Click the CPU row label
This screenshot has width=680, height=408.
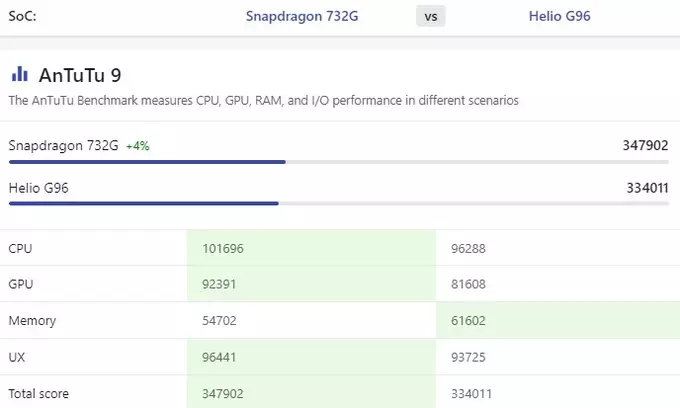click(x=20, y=248)
